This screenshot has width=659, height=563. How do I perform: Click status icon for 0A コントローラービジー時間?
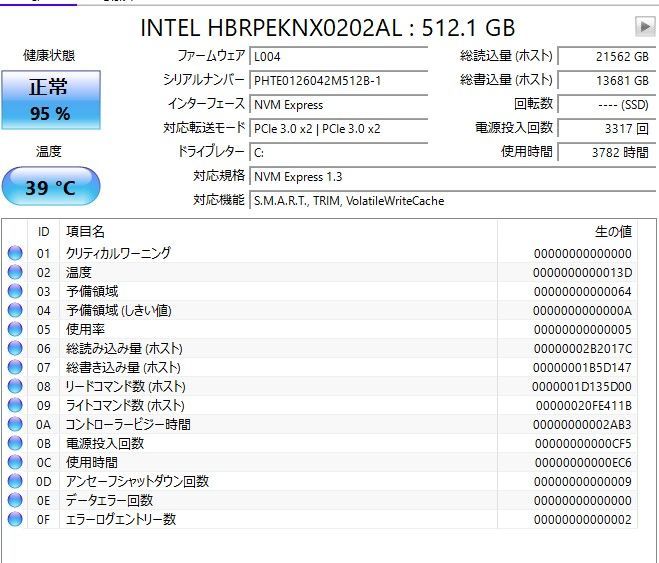tap(15, 424)
